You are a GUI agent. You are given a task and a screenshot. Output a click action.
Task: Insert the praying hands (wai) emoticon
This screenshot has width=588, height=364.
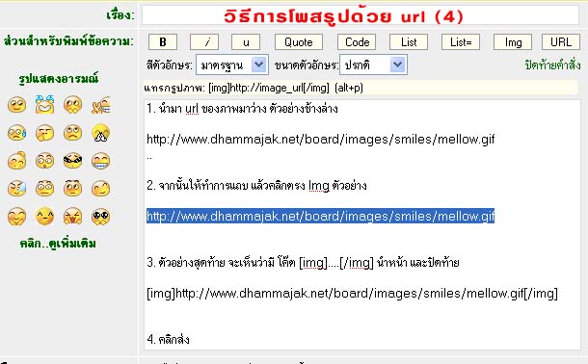(101, 133)
